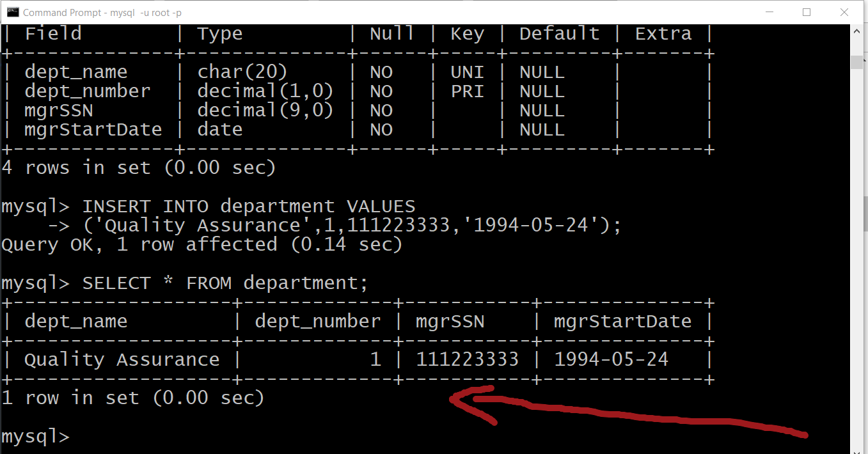Click the empty mysql> prompt at the bottom

click(x=35, y=437)
